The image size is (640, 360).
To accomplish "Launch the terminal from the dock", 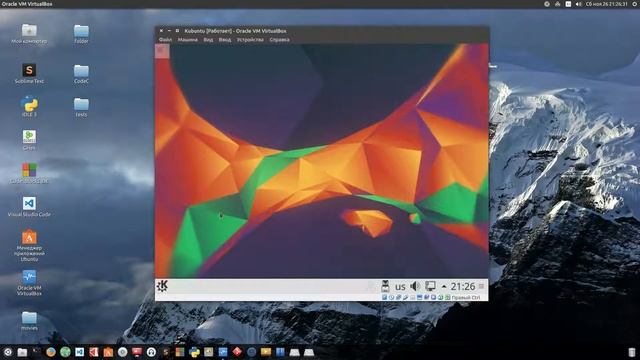I will pyautogui.click(x=36, y=352).
